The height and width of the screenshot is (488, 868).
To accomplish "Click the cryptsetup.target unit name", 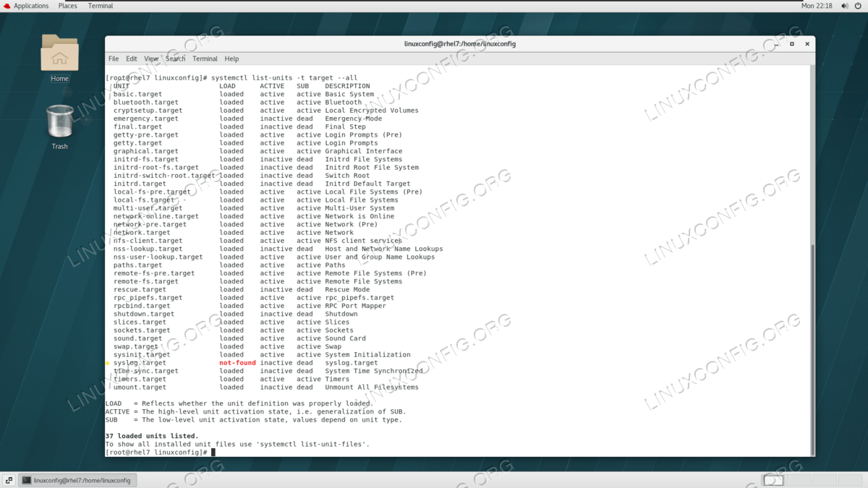I will tap(148, 111).
